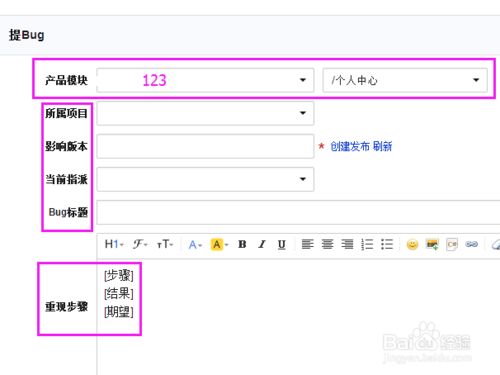
Task: Toggle underline formatting
Action: [282, 244]
